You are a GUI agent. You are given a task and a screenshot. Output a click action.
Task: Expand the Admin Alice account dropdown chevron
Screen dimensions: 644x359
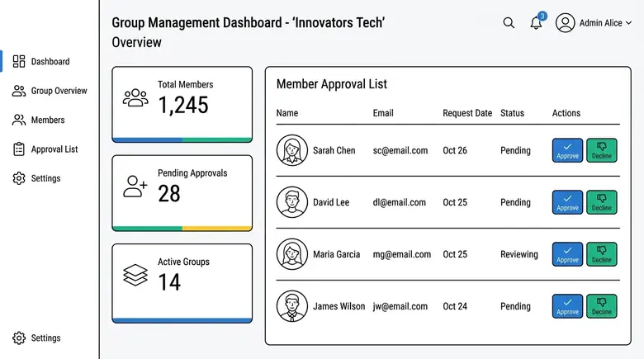(x=629, y=23)
